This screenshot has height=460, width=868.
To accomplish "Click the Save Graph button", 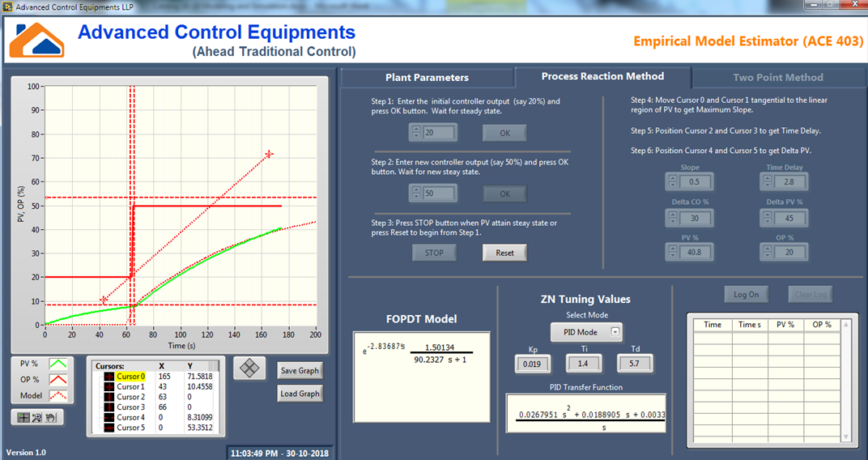I will tap(300, 371).
